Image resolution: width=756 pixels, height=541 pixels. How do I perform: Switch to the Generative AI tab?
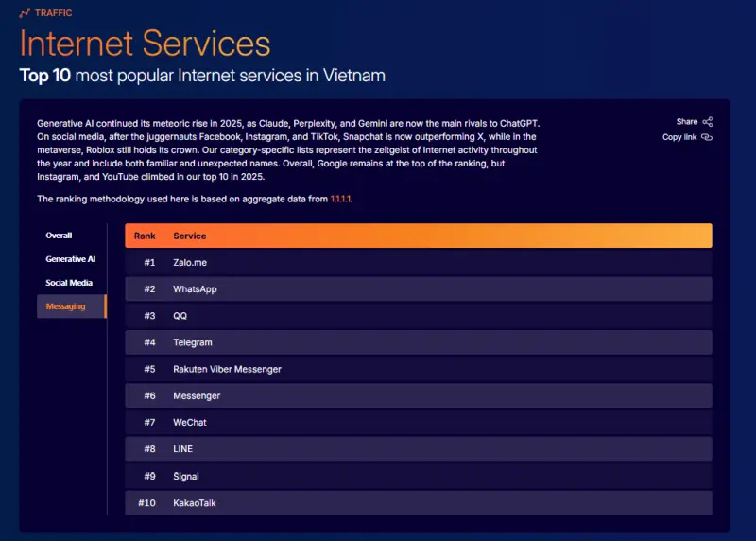[x=71, y=259]
